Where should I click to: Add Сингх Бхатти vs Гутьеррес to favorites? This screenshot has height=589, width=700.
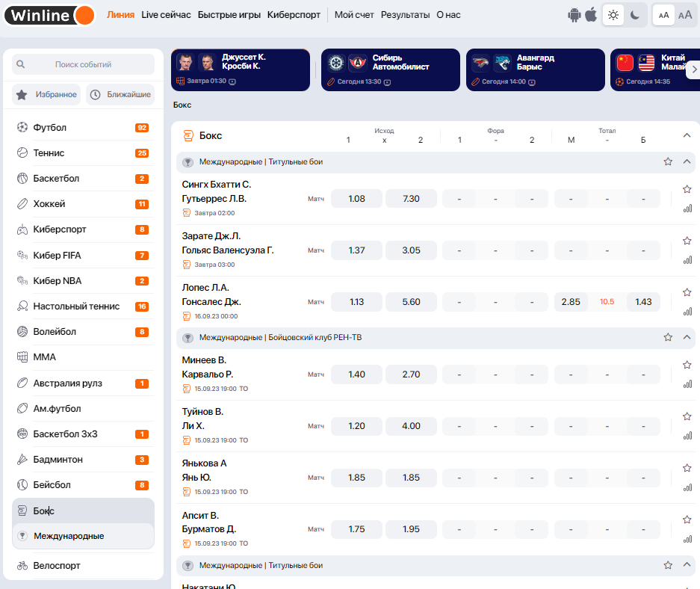[x=687, y=189]
